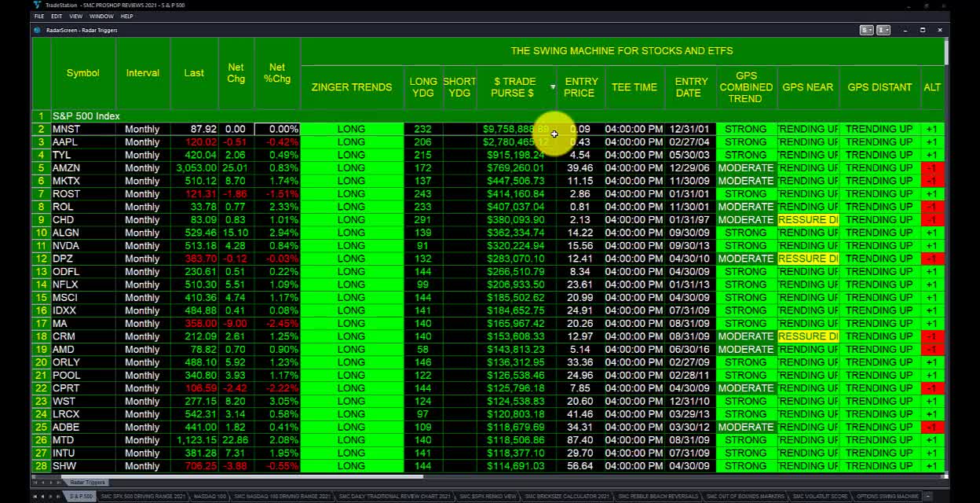Select the S&P 500 Index group row
980x503 pixels.
pos(487,116)
